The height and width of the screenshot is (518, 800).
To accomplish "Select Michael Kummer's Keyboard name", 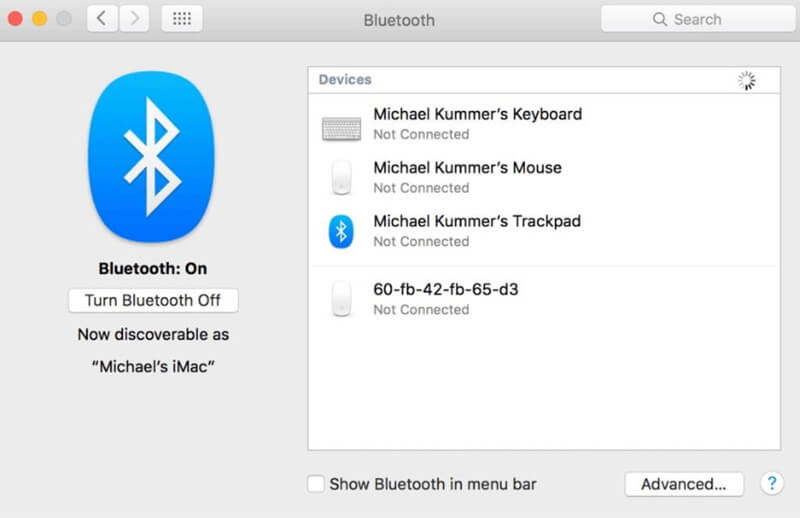I will click(478, 114).
